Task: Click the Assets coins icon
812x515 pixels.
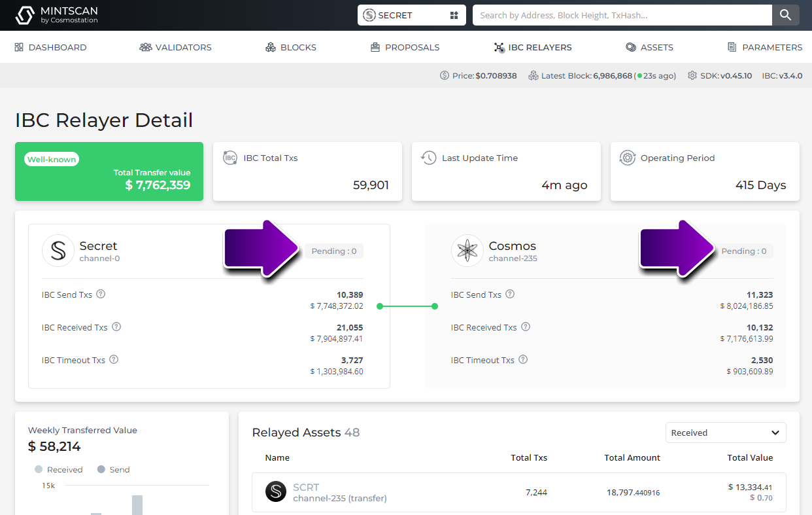Action: (x=631, y=47)
